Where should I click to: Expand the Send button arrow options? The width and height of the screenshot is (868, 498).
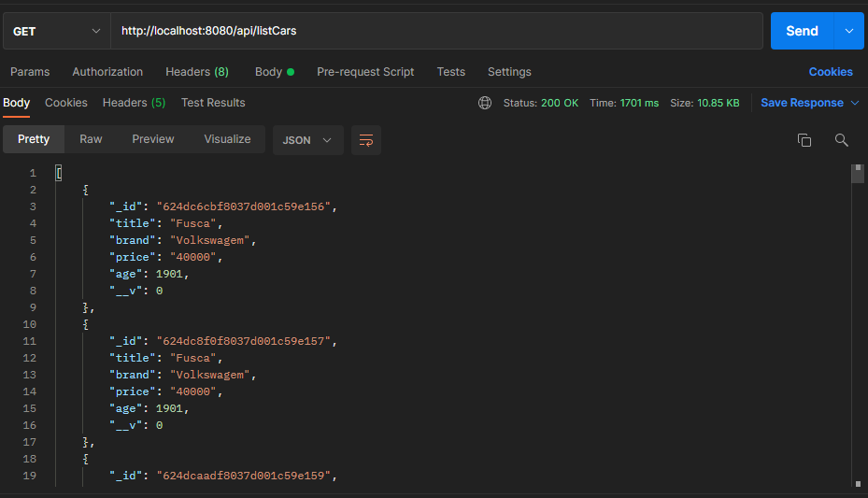849,31
